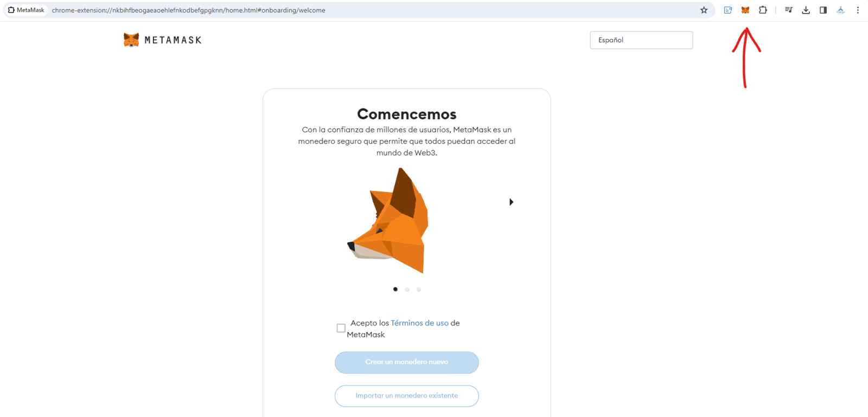The height and width of the screenshot is (417, 868).
Task: Accept the MetaMask terms of use checkbox
Action: 341,328
